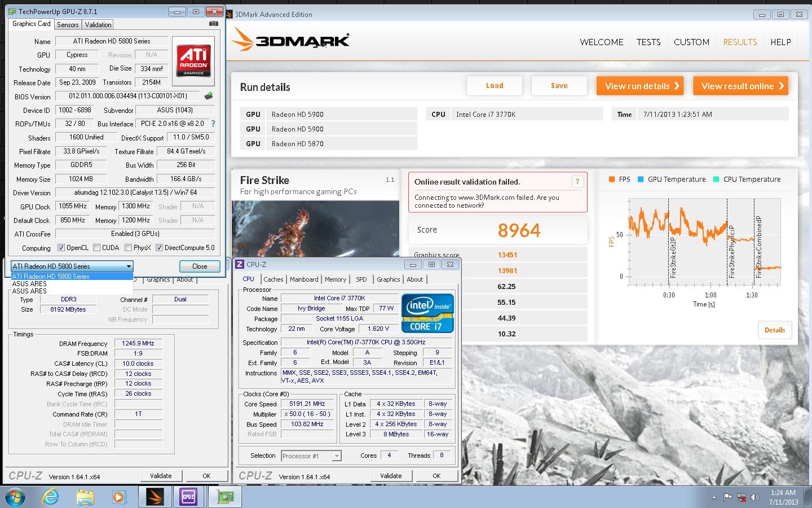Viewport: 812px width, 508px height.
Task: Click OK in the front CPU-Z window
Action: (x=436, y=476)
